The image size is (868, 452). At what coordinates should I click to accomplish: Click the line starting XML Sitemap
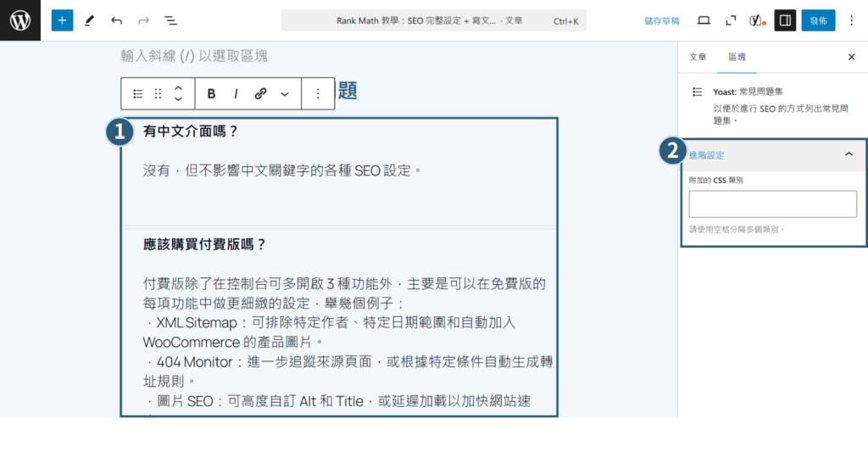(331, 322)
